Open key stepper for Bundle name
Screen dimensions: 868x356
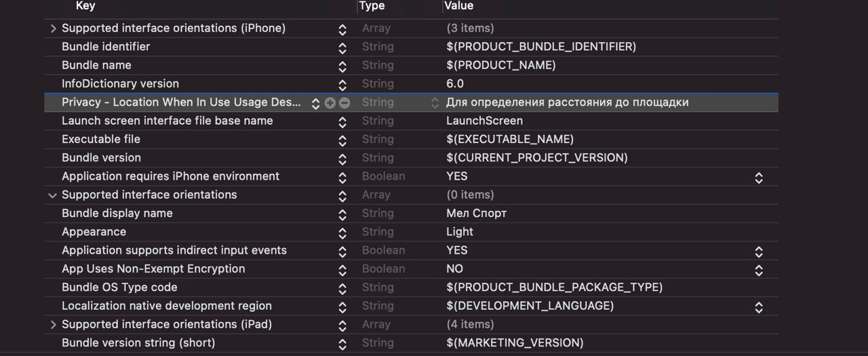click(342, 66)
